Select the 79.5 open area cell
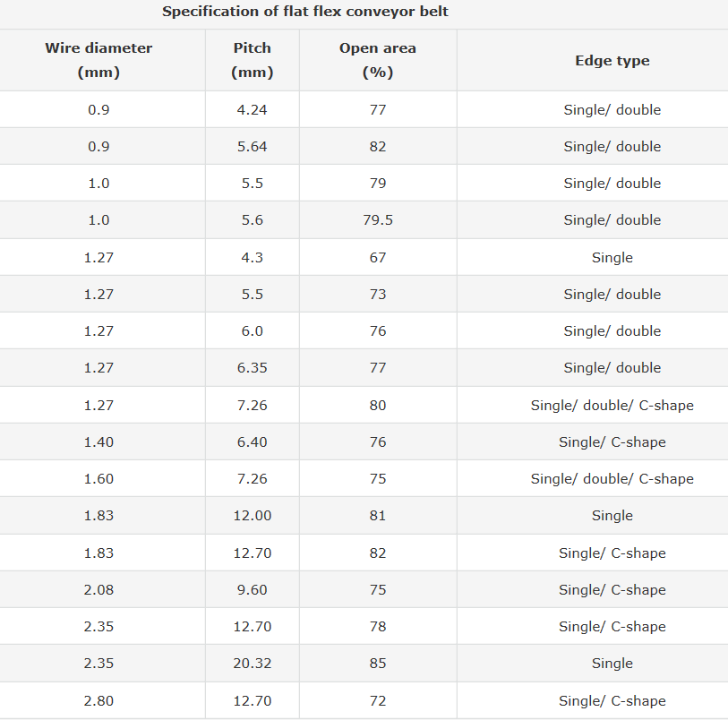 coord(378,220)
